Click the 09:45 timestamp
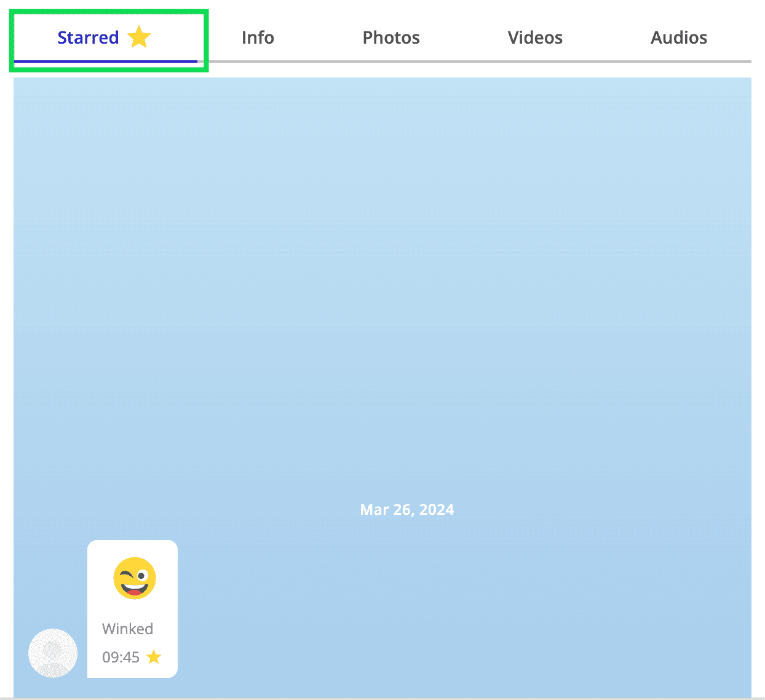 pos(121,657)
